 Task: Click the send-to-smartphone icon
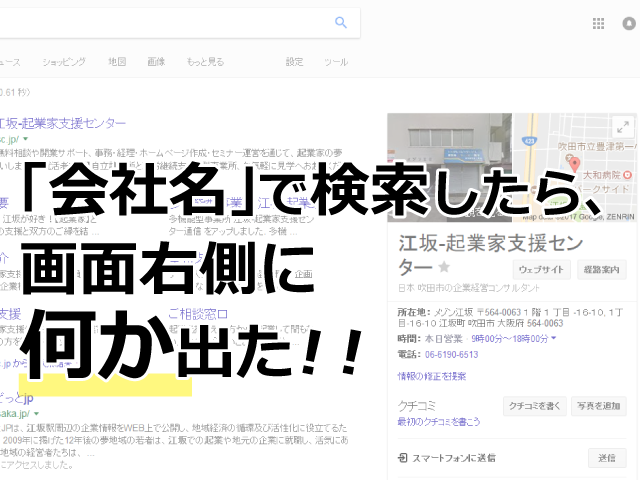point(402,458)
